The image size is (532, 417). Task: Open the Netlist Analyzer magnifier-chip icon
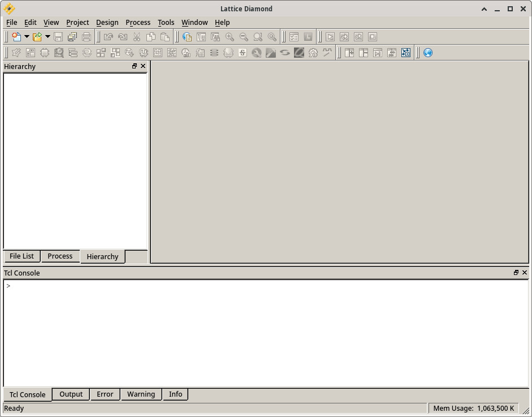pyautogui.click(x=59, y=53)
